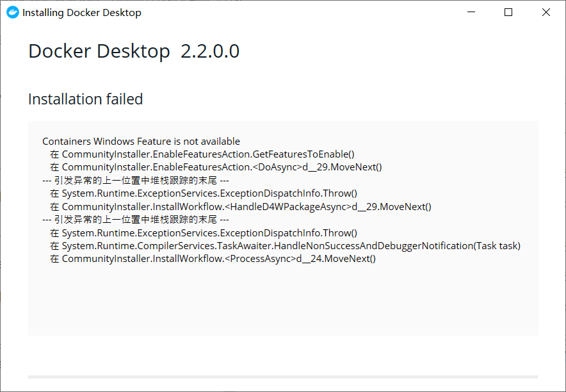Click first Chinese stack trace separator line

point(136,180)
